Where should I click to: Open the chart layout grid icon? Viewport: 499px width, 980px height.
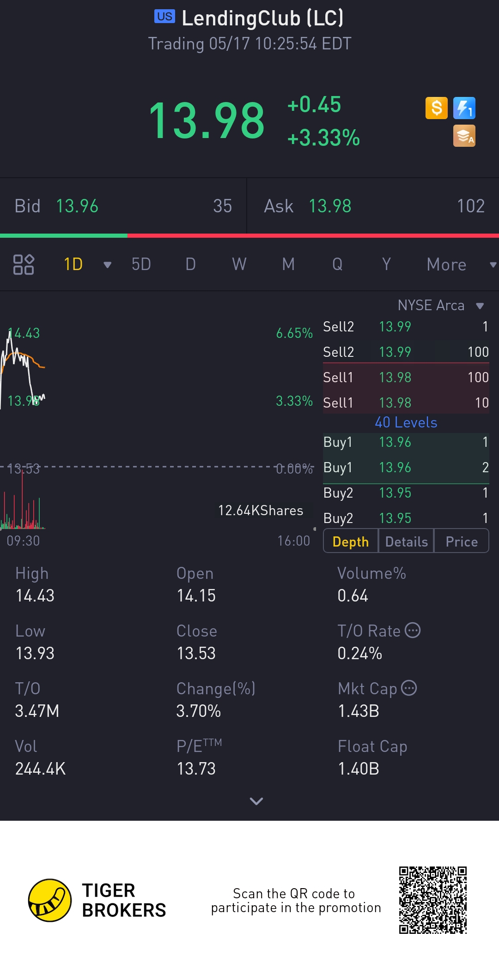(24, 265)
